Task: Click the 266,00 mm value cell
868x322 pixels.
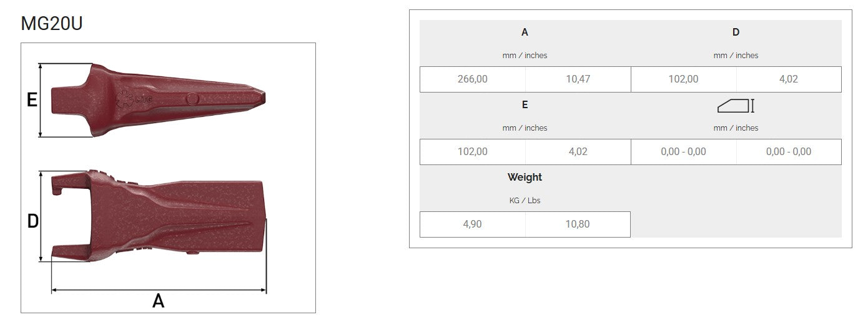Action: [x=473, y=79]
